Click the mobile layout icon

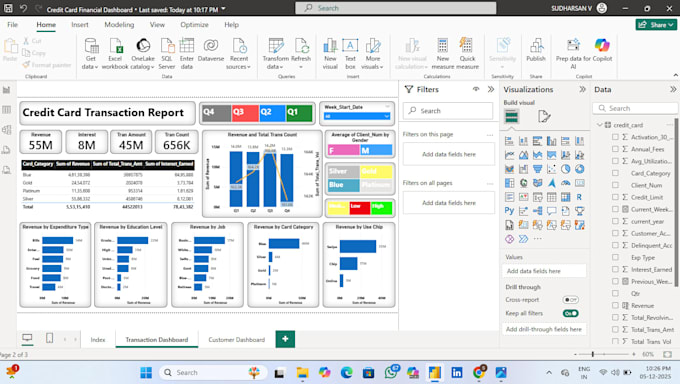49,338
